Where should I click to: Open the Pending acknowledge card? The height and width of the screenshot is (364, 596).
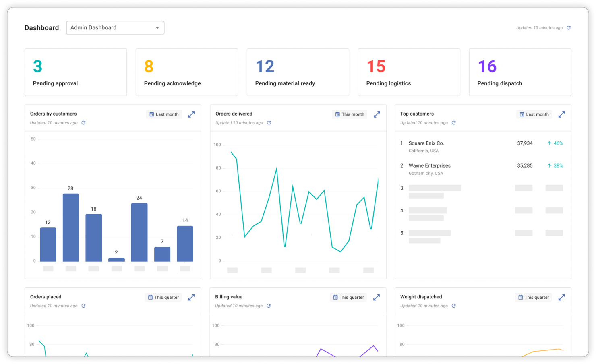187,72
